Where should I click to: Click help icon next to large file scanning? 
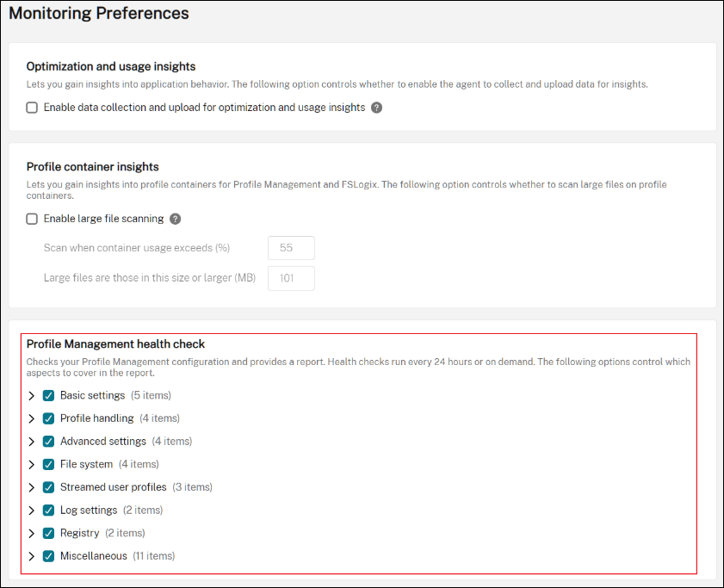point(175,219)
